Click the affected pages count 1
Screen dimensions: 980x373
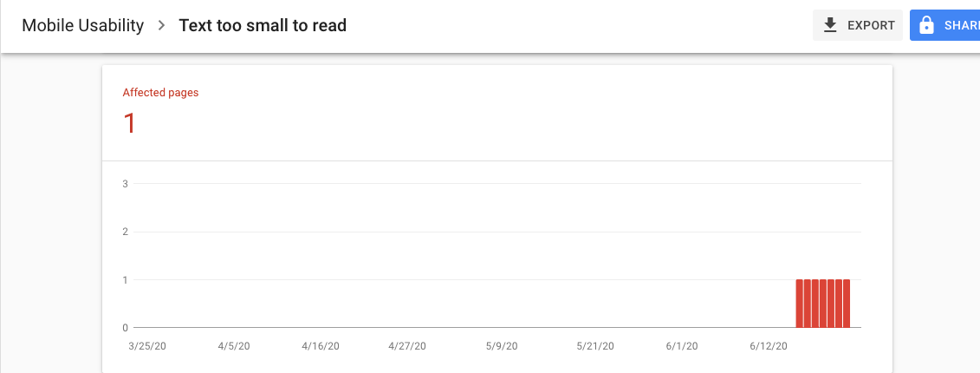(x=129, y=123)
